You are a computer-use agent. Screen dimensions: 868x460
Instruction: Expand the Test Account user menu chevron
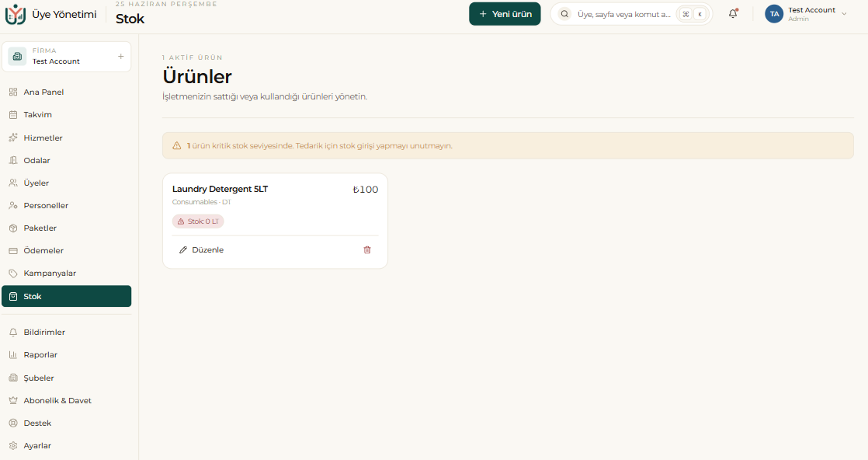(x=844, y=14)
